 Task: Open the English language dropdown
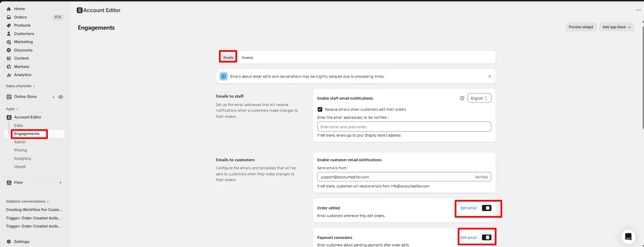(x=479, y=98)
